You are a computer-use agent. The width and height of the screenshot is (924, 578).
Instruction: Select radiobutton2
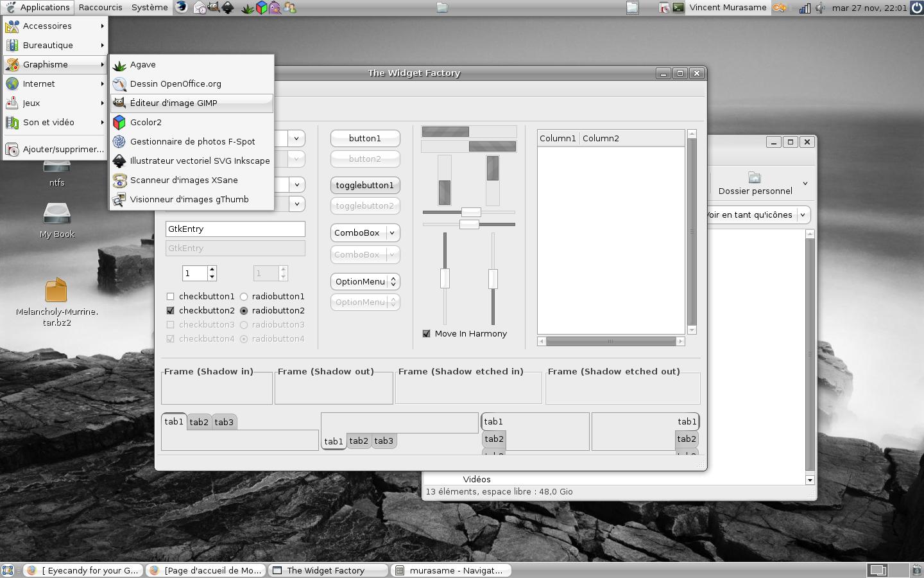pos(244,311)
